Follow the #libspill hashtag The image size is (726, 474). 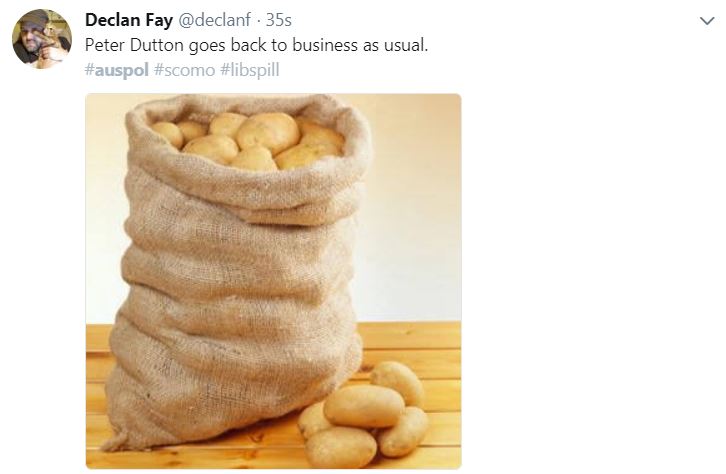(250, 70)
